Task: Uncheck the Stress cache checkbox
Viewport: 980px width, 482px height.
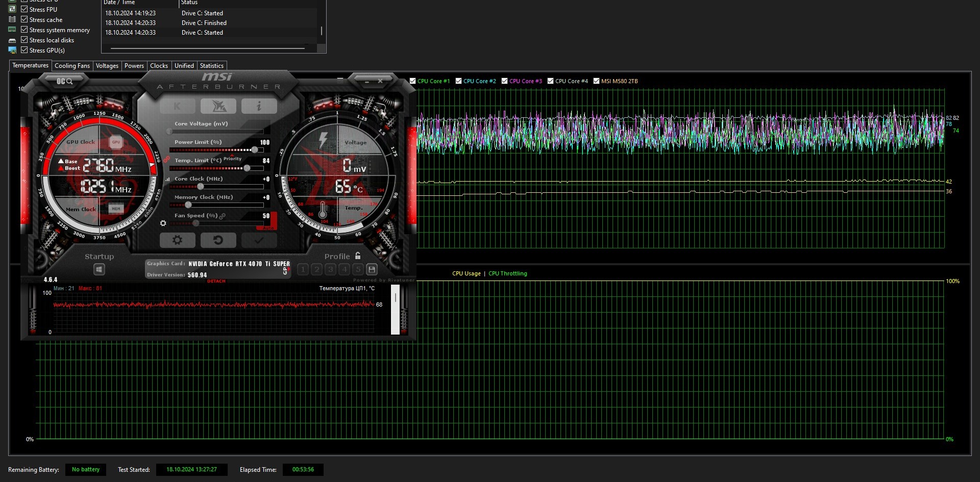Action: pos(24,19)
